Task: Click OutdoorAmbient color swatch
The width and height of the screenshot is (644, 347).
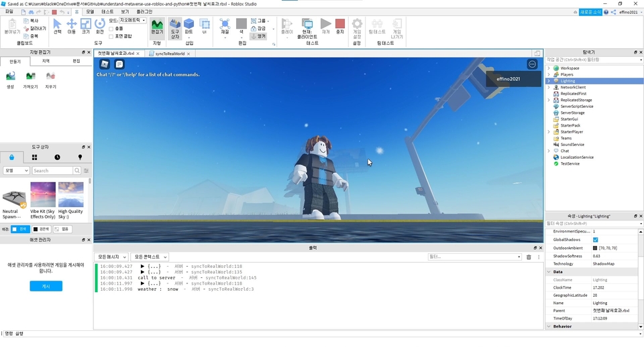Action: (x=595, y=248)
